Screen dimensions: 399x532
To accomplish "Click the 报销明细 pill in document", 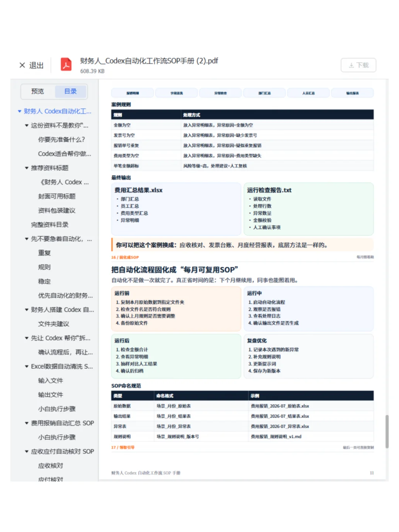I will tap(133, 93).
